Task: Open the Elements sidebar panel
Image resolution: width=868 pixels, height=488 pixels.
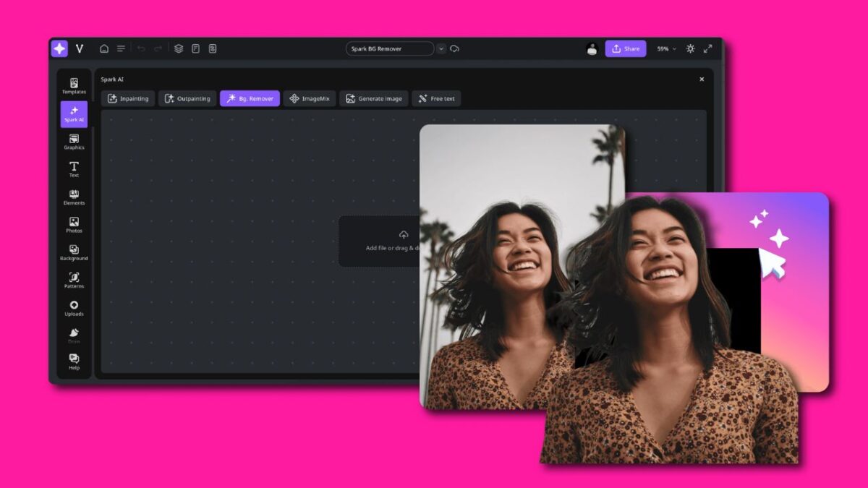Action: pyautogui.click(x=74, y=197)
